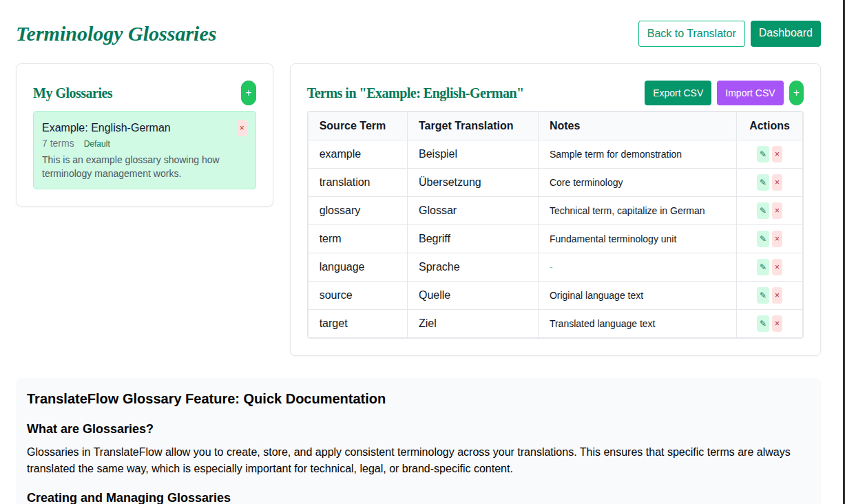845x504 pixels.
Task: Click the '7 terms' count label
Action: tap(58, 143)
